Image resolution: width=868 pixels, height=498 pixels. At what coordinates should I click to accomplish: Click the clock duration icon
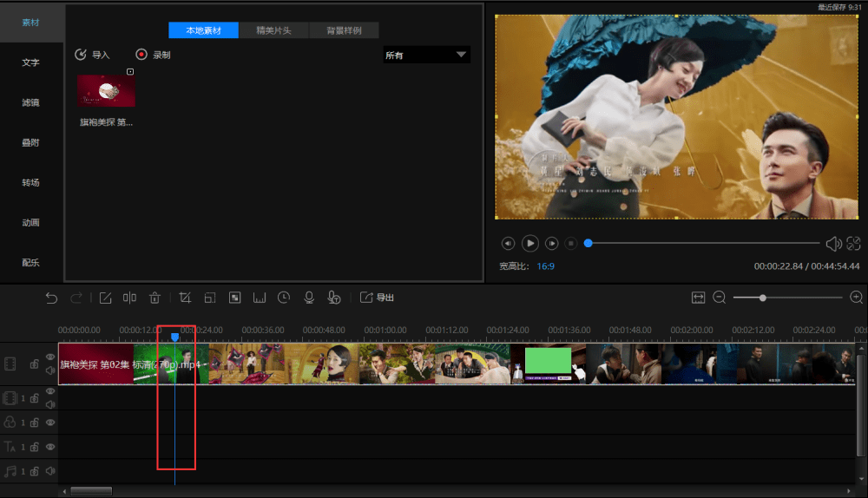(284, 298)
